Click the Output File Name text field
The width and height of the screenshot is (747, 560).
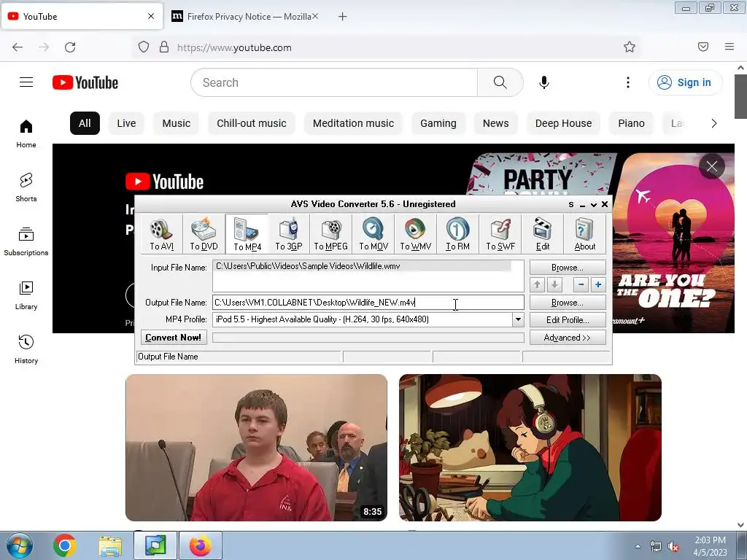point(368,303)
